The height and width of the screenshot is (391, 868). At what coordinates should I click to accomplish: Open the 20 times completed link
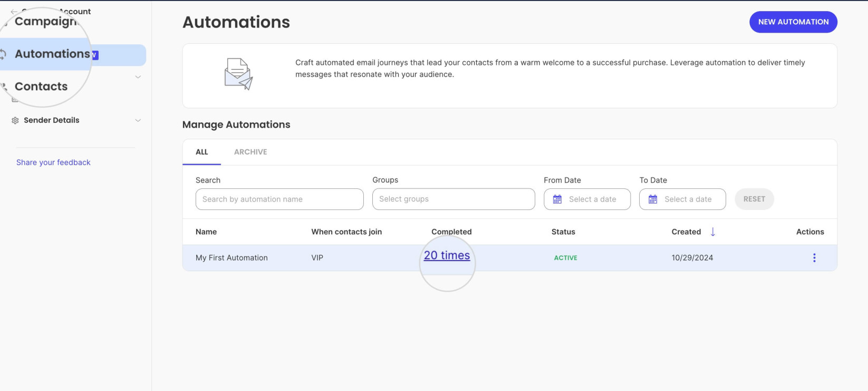[x=447, y=255]
